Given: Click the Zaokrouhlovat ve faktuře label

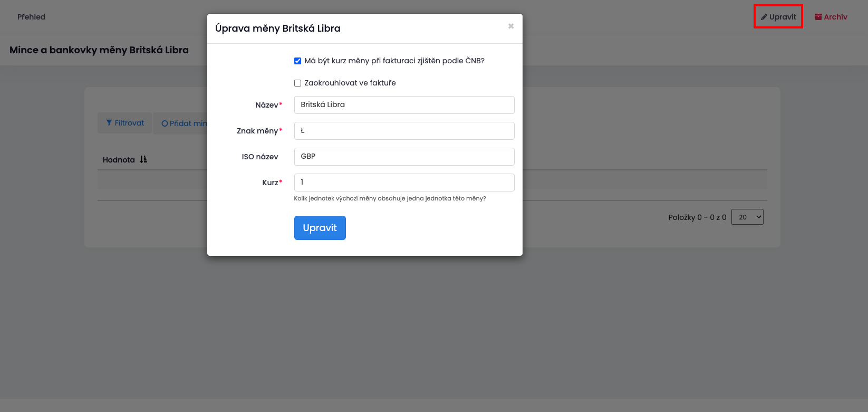Looking at the screenshot, I should [x=350, y=83].
